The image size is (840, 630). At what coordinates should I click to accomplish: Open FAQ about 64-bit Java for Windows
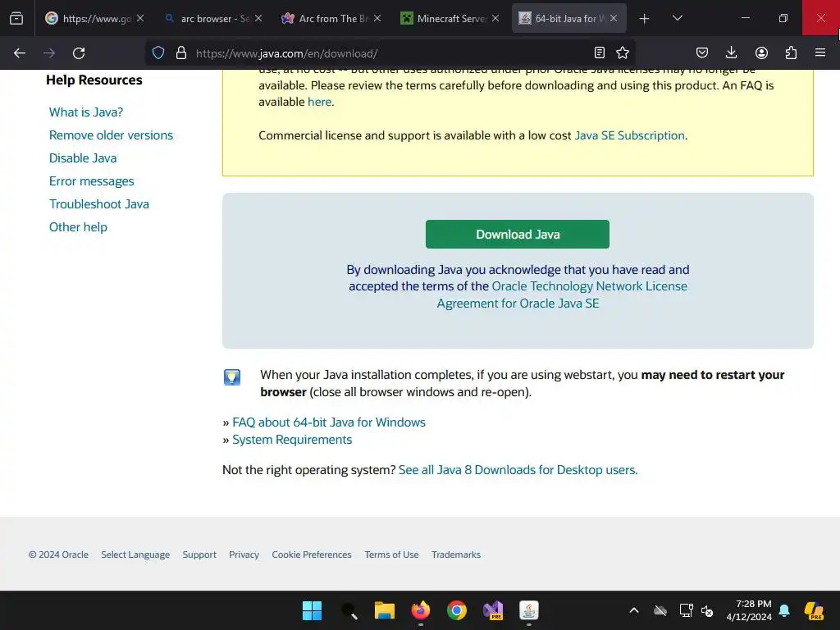click(329, 422)
